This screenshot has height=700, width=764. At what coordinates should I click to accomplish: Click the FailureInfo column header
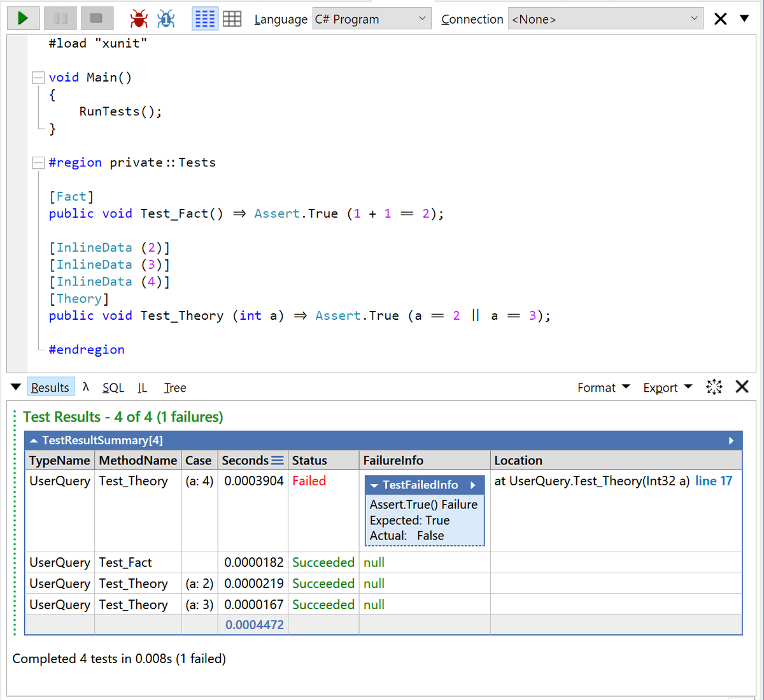tap(425, 461)
